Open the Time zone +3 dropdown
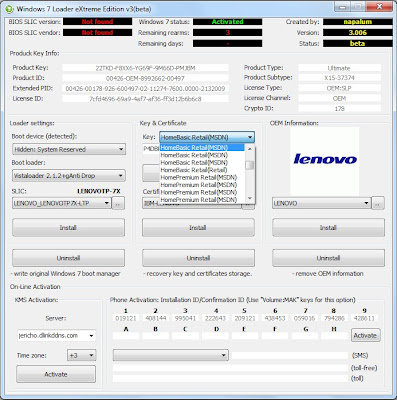 tap(82, 355)
